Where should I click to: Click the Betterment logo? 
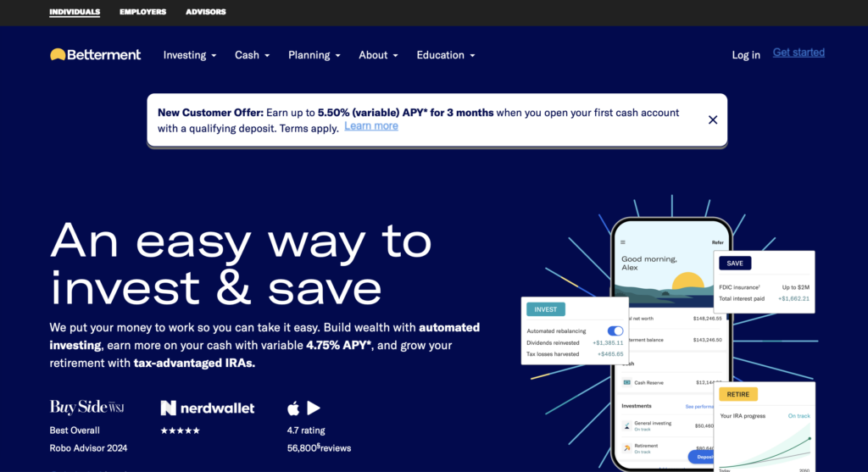pos(95,55)
